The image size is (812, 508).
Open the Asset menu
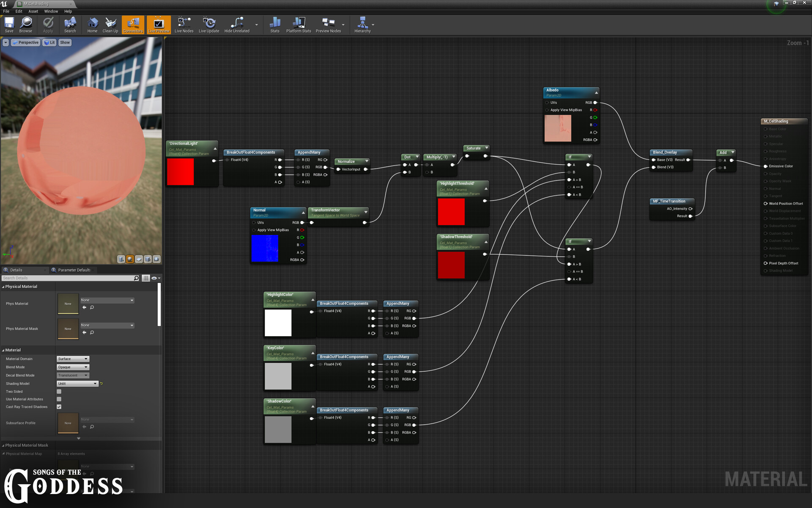click(x=33, y=11)
